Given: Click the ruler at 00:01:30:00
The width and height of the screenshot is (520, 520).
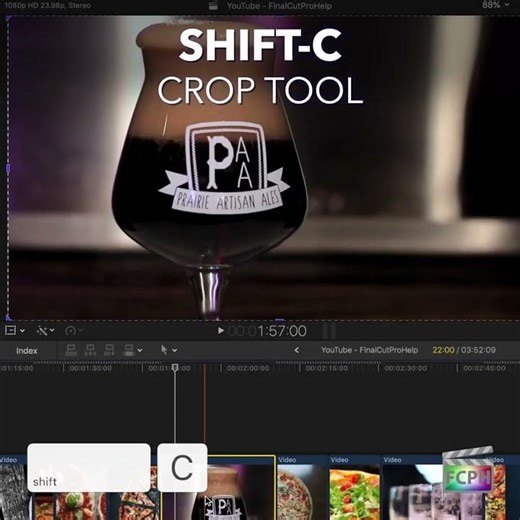Looking at the screenshot, I should 90,368.
